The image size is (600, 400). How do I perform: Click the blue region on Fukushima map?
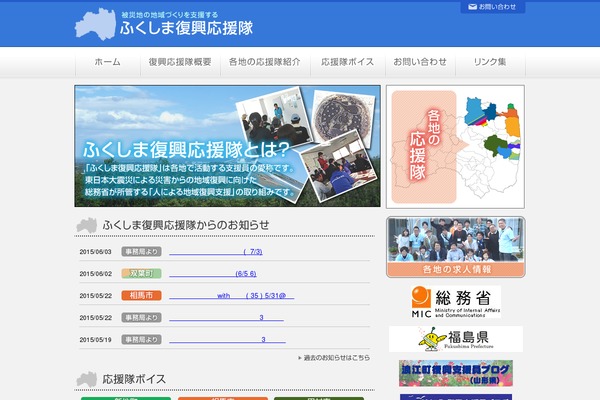pos(474,111)
